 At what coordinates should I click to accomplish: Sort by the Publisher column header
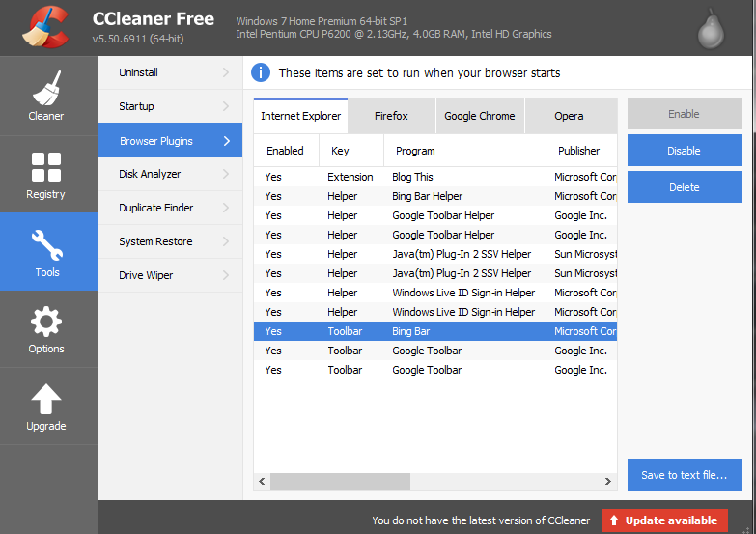tap(582, 151)
